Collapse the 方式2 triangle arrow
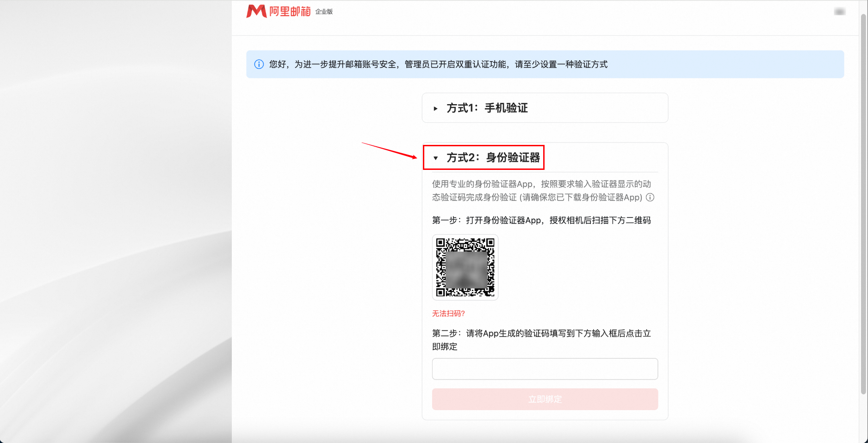Viewport: 868px width, 443px height. 435,158
